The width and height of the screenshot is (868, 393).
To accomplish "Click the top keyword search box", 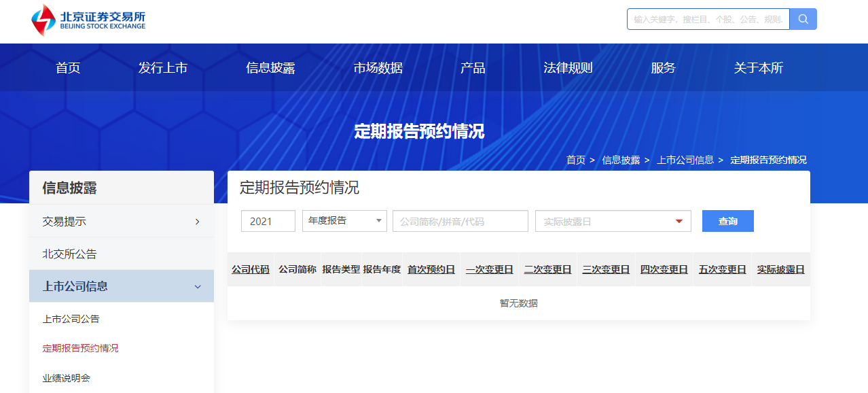I will pyautogui.click(x=708, y=19).
